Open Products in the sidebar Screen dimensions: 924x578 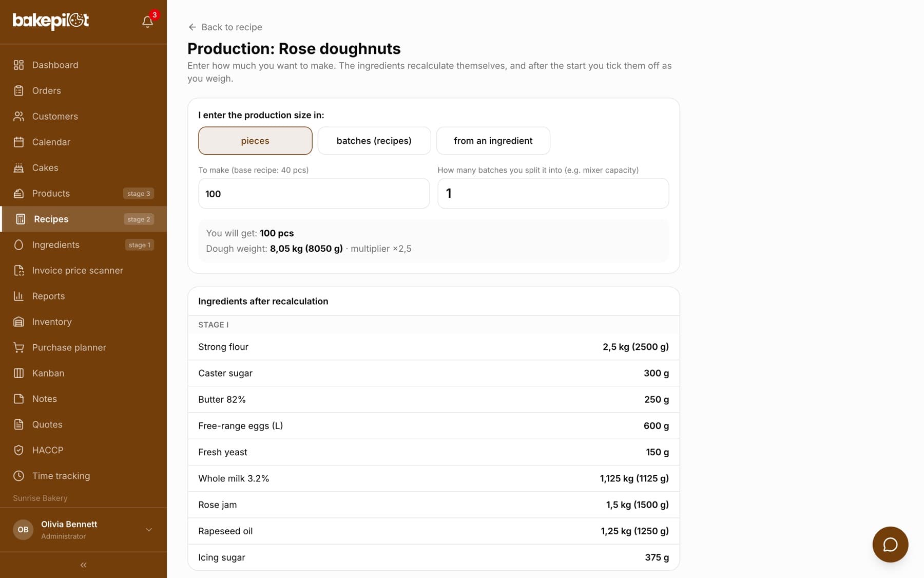pyautogui.click(x=83, y=193)
